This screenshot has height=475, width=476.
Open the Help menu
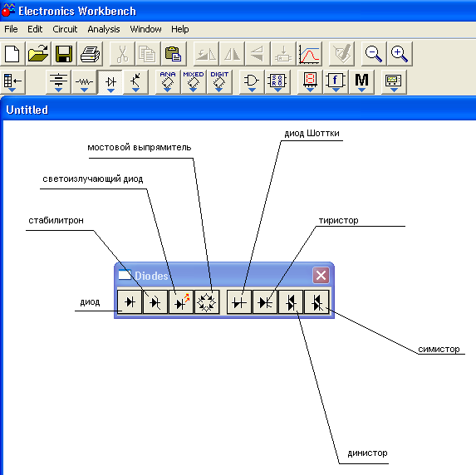(x=180, y=29)
